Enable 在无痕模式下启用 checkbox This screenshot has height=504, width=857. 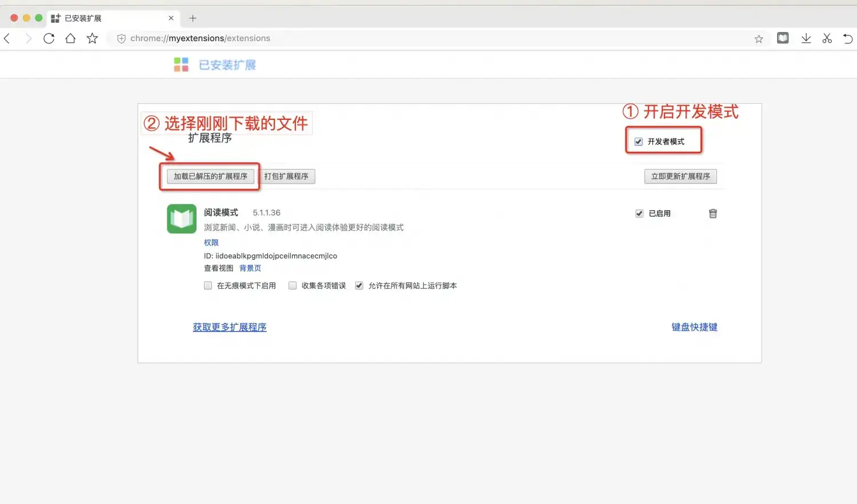coord(208,285)
